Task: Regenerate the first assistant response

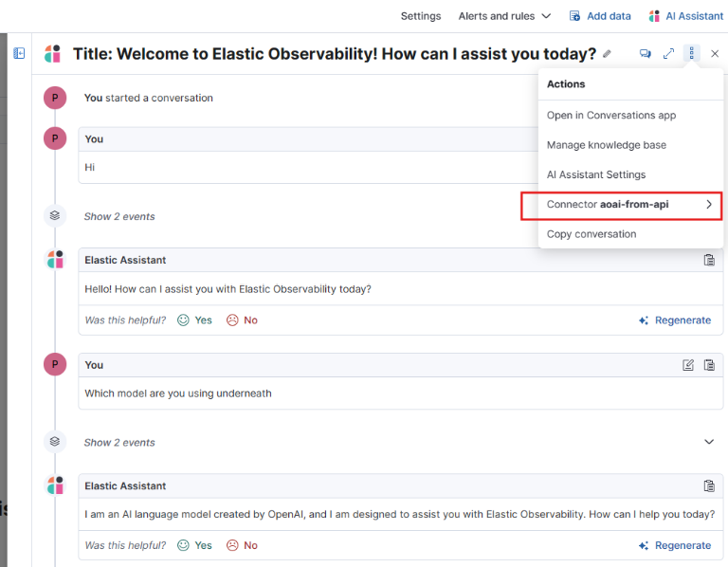Action: (675, 320)
